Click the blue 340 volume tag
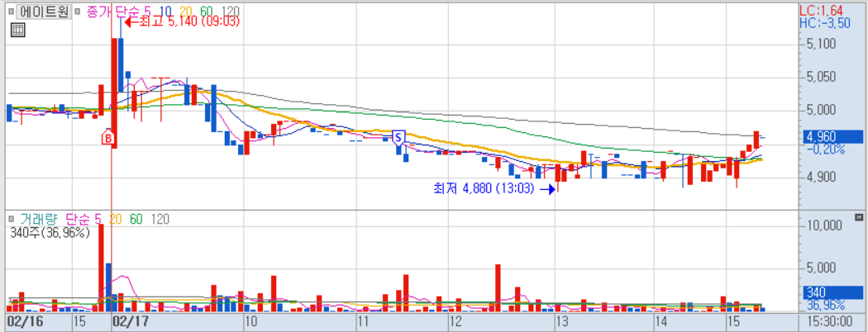This screenshot has width=868, height=332. (833, 292)
